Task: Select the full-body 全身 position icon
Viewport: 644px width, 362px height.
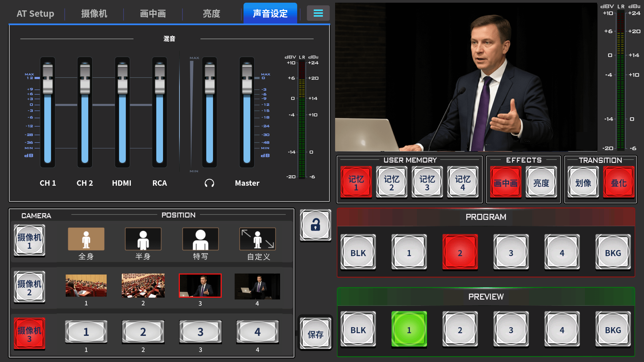Action: pyautogui.click(x=86, y=239)
